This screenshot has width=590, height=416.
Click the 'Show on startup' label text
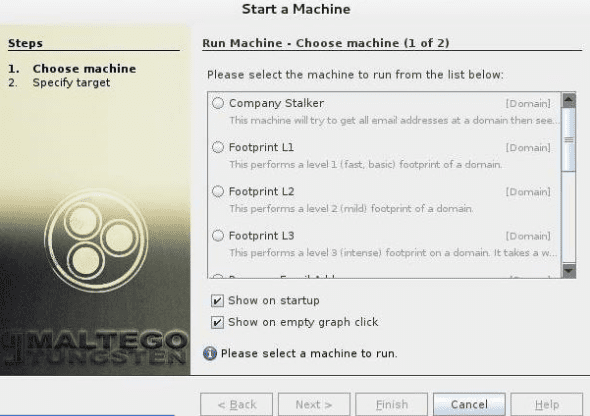[x=274, y=301]
